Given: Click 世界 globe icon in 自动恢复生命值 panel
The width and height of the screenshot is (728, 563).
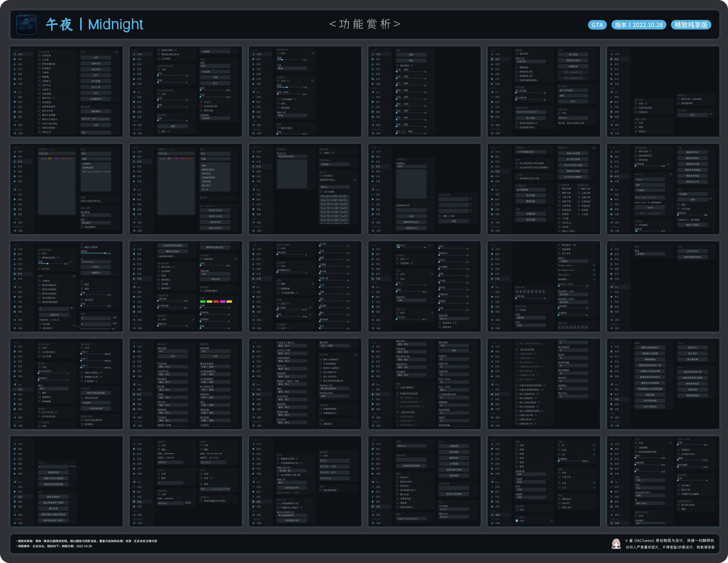Looking at the screenshot, I should click(134, 79).
